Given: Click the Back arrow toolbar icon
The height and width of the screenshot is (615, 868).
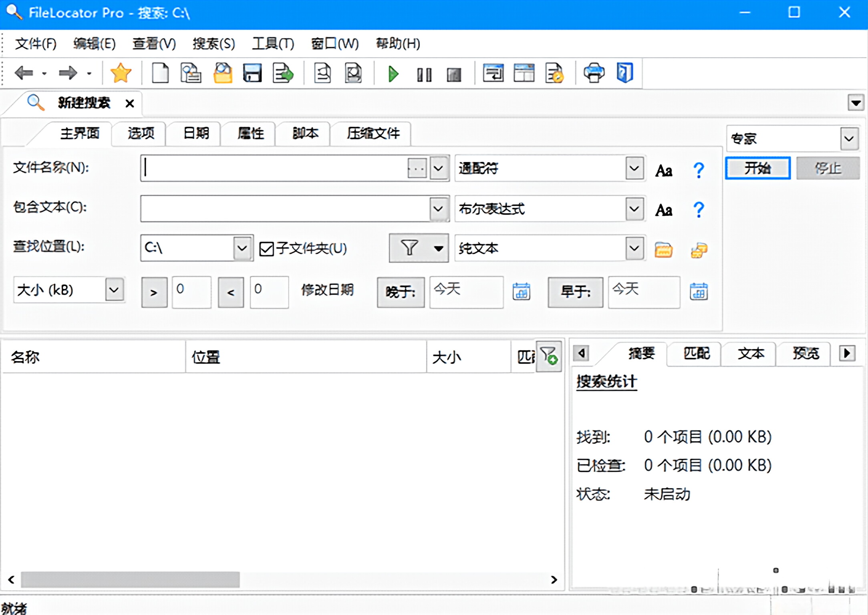Looking at the screenshot, I should (x=24, y=73).
